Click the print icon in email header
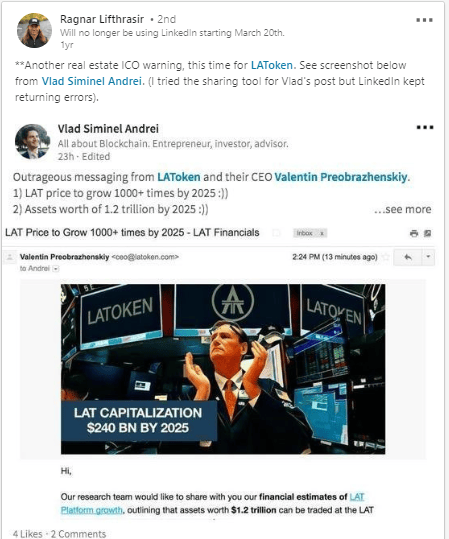 tap(414, 233)
